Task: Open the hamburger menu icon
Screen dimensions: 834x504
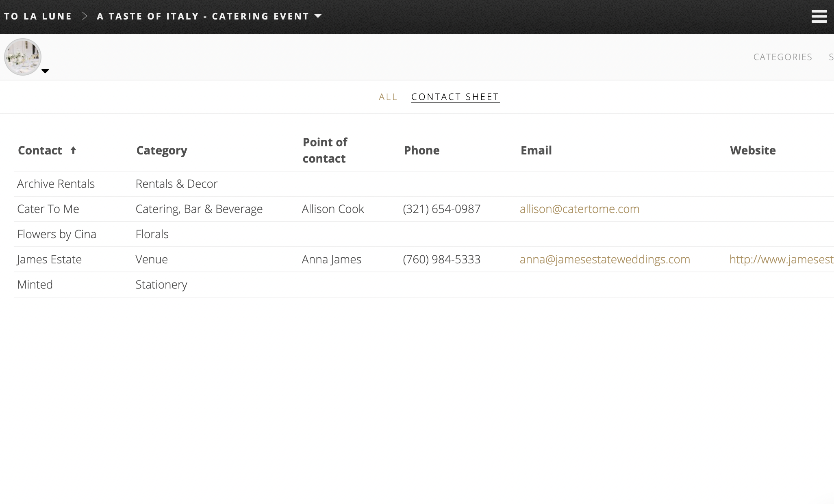Action: (x=819, y=16)
